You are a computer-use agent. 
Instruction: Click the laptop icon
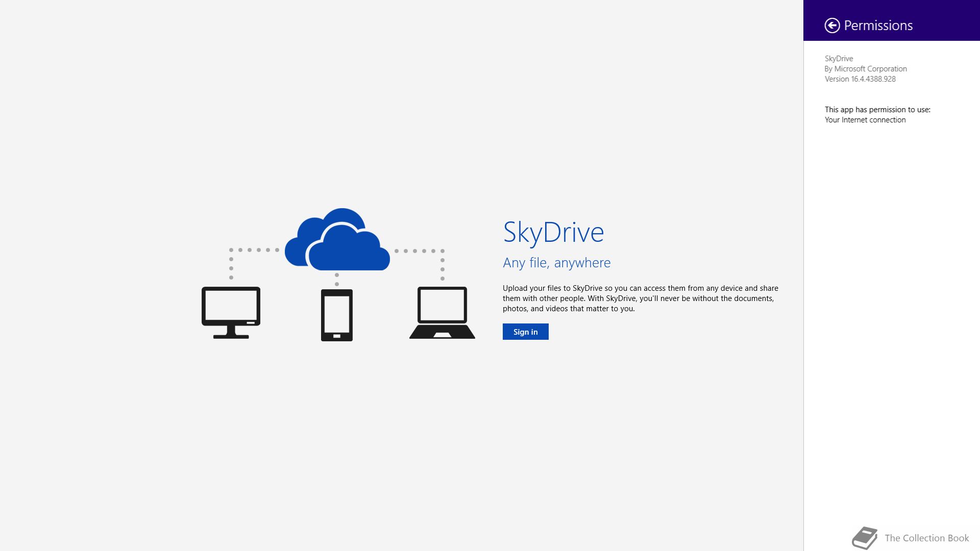click(442, 313)
